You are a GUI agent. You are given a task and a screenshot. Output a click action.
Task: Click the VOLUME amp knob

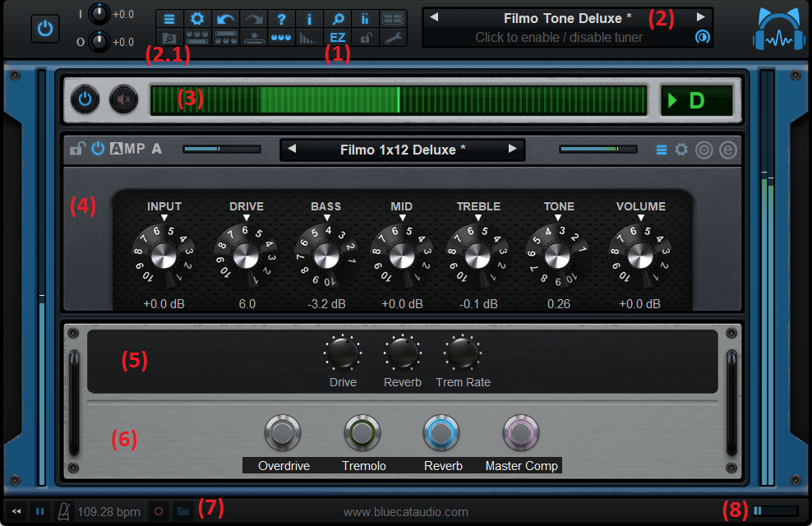coord(640,256)
